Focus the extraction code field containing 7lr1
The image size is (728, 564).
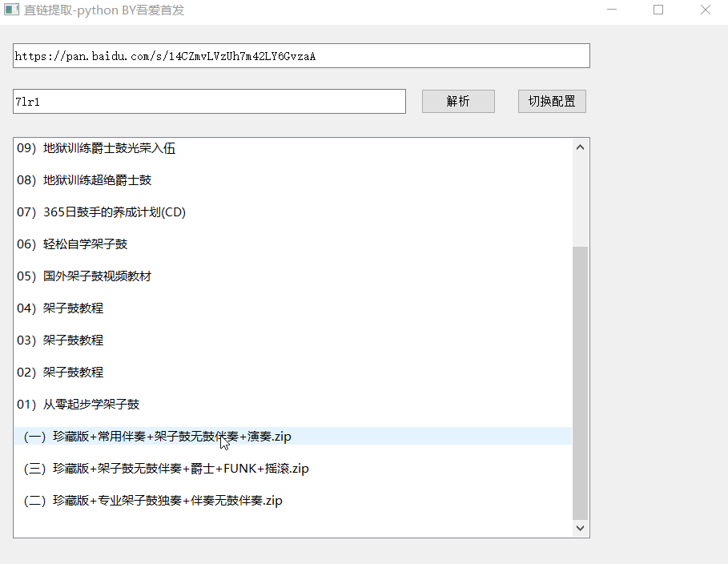click(209, 101)
